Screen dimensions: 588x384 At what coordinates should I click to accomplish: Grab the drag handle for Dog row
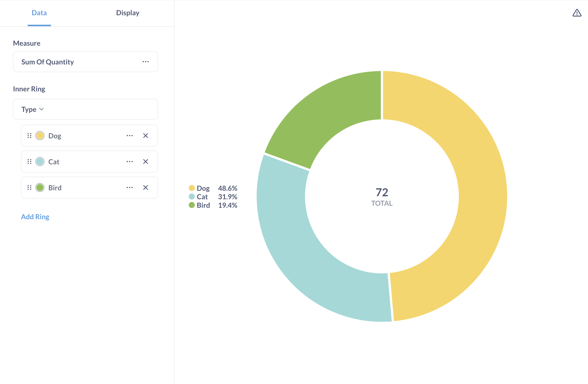coord(29,136)
